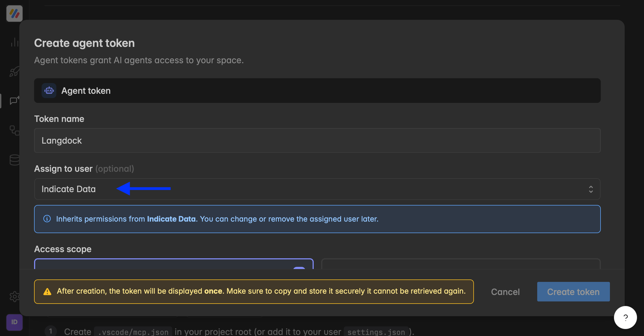Select the chat sparkle sidebar icon

tap(14, 100)
